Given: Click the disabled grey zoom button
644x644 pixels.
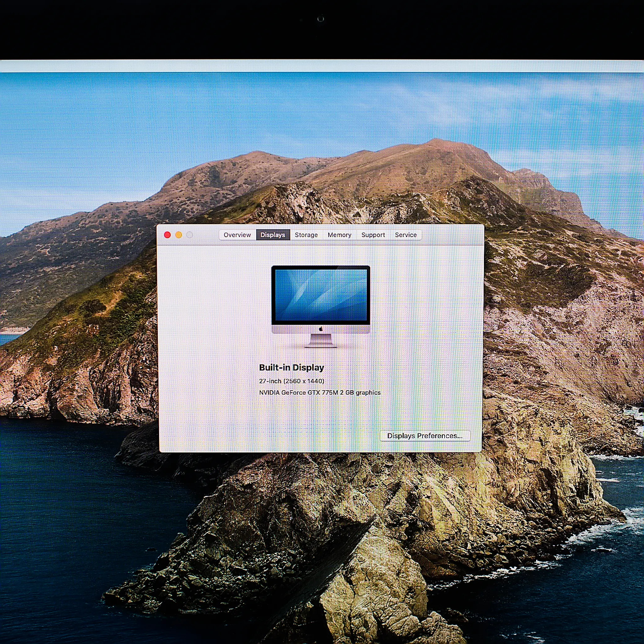Looking at the screenshot, I should pyautogui.click(x=190, y=235).
